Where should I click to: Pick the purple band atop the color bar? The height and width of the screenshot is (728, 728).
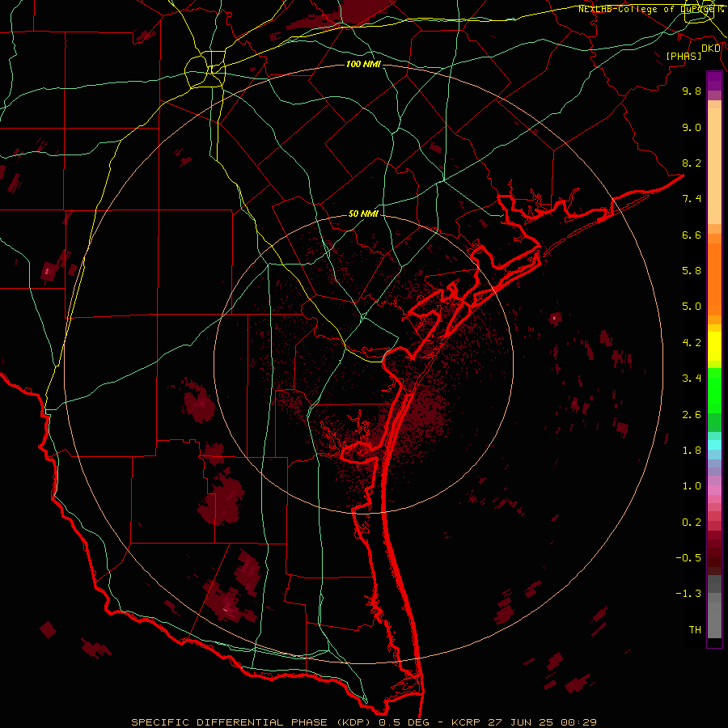point(714,81)
